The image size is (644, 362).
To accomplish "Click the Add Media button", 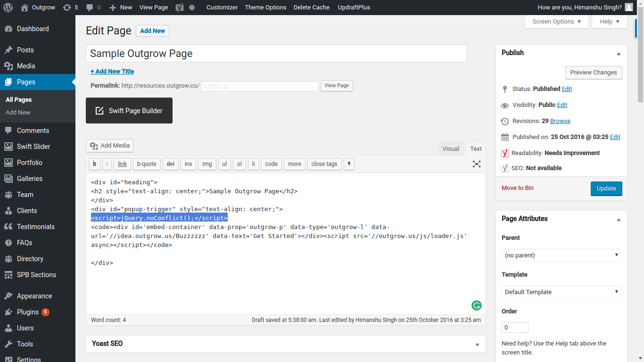I will (x=110, y=146).
